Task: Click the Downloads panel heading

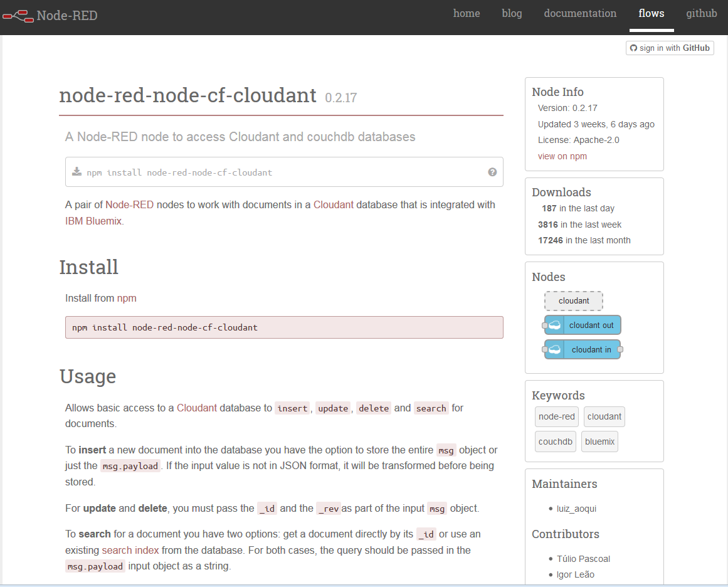Action: coord(561,193)
